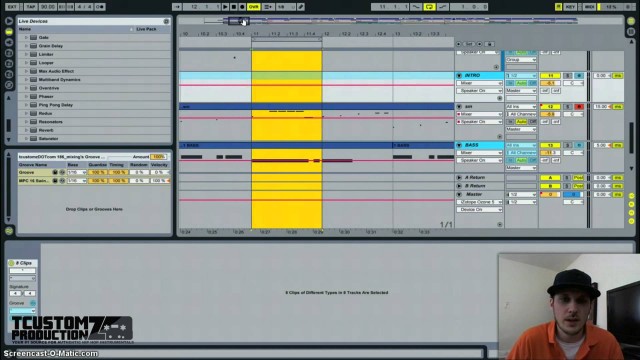Click the global Record button
This screenshot has width=640, height=360.
242,7
